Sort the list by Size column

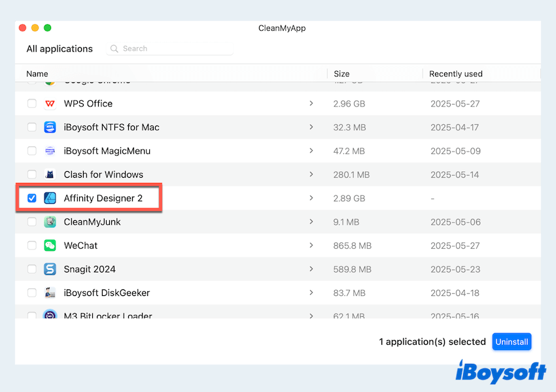(x=341, y=74)
